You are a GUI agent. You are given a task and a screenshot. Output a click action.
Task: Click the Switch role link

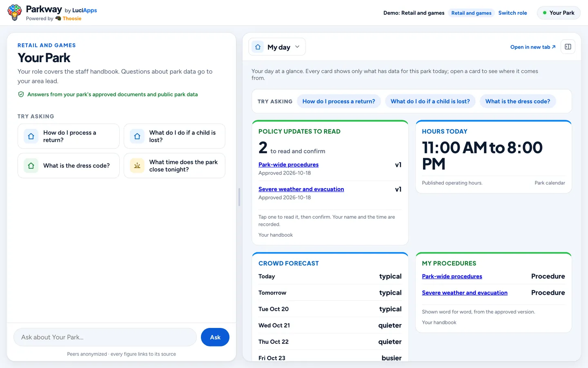click(x=512, y=13)
